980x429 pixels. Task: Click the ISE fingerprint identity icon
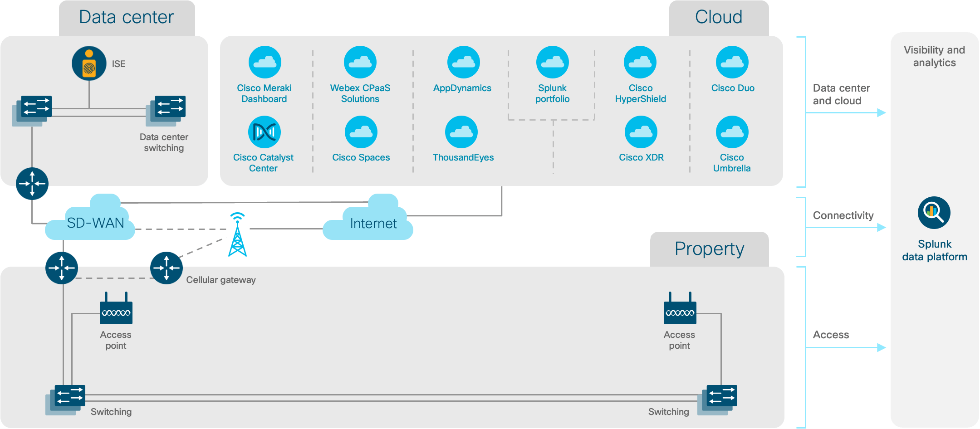(x=89, y=63)
